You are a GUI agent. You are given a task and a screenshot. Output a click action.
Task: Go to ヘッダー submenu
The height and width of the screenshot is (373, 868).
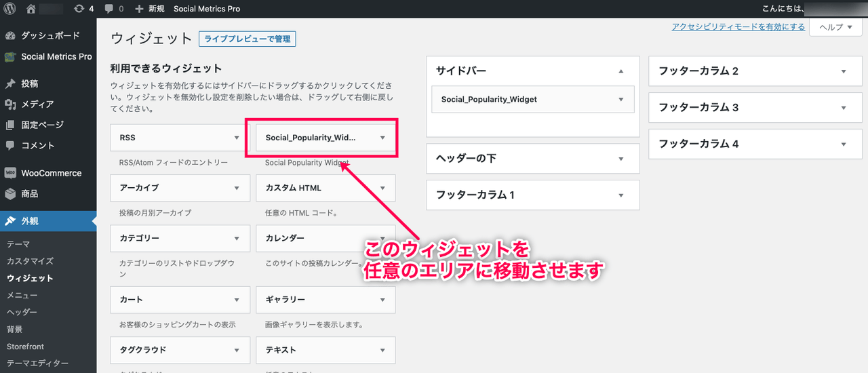22,312
